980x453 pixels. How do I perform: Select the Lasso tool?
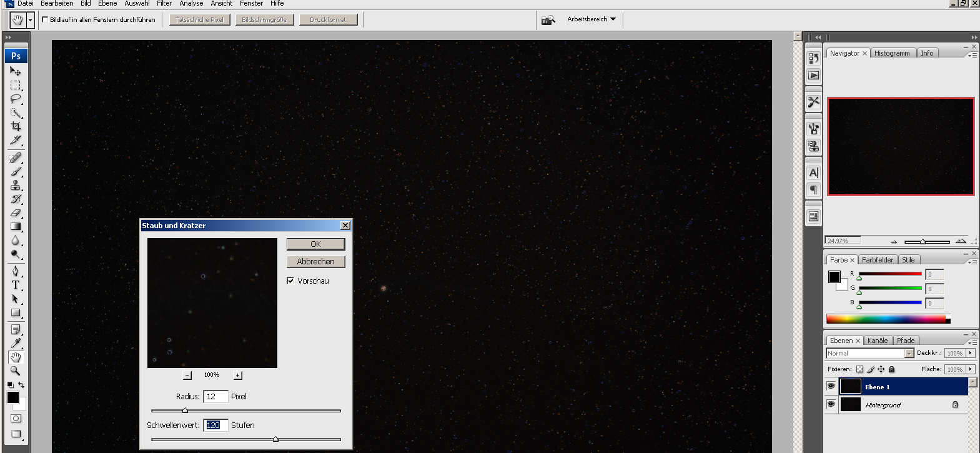pos(16,99)
